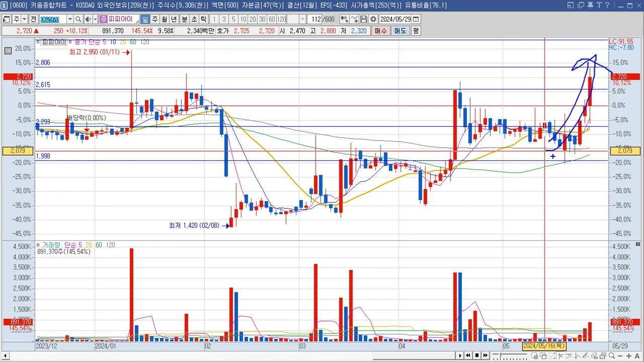Screen dimensions: 644x362
Task: Click the pin window icon in title bar
Action: pos(590,5)
